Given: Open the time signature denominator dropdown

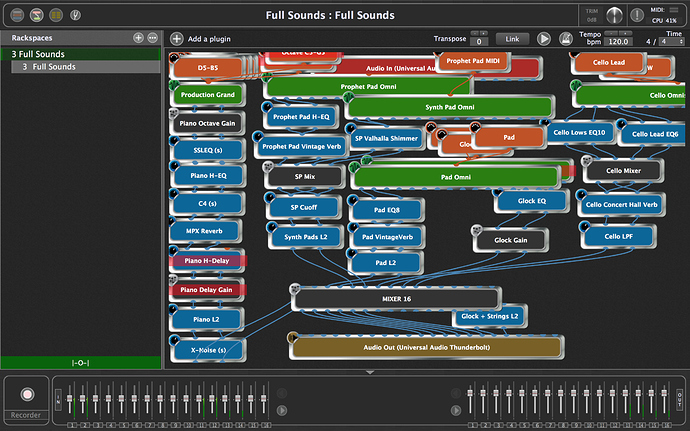Looking at the screenshot, I should (x=672, y=42).
